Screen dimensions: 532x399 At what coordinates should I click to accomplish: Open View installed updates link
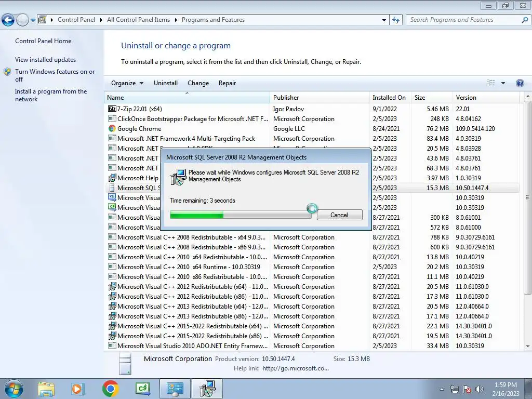click(x=46, y=60)
